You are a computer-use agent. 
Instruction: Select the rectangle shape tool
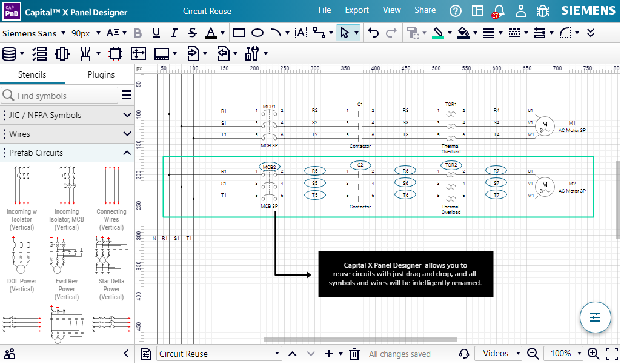239,33
